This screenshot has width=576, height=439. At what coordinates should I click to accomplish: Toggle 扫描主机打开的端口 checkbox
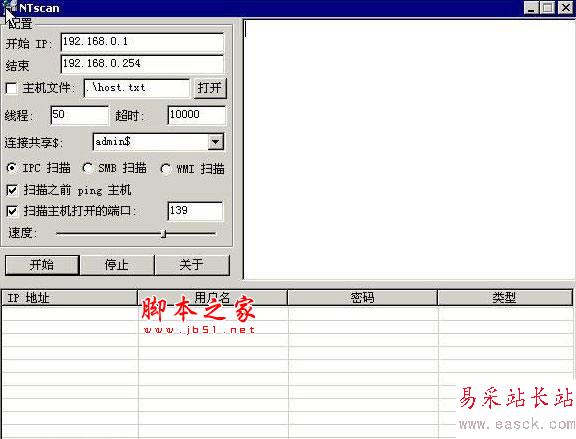(x=12, y=211)
